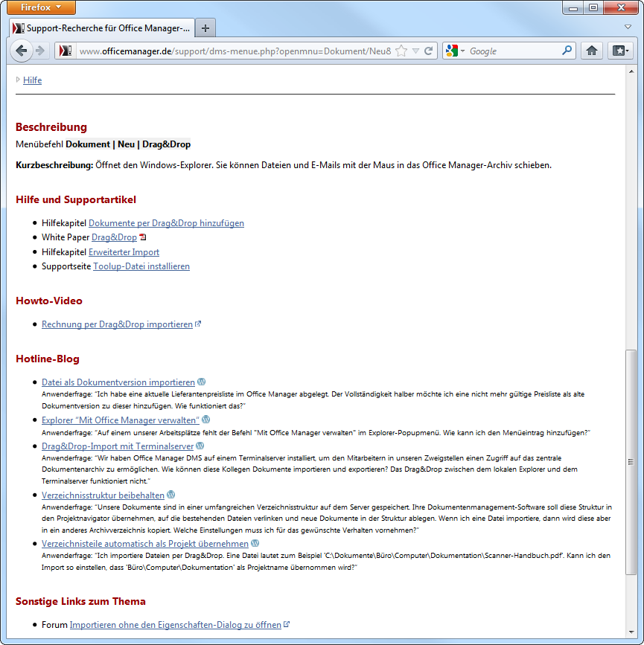Click WordPress icon beside Datei als Dokumentversion
This screenshot has width=644, height=645.
[x=201, y=382]
